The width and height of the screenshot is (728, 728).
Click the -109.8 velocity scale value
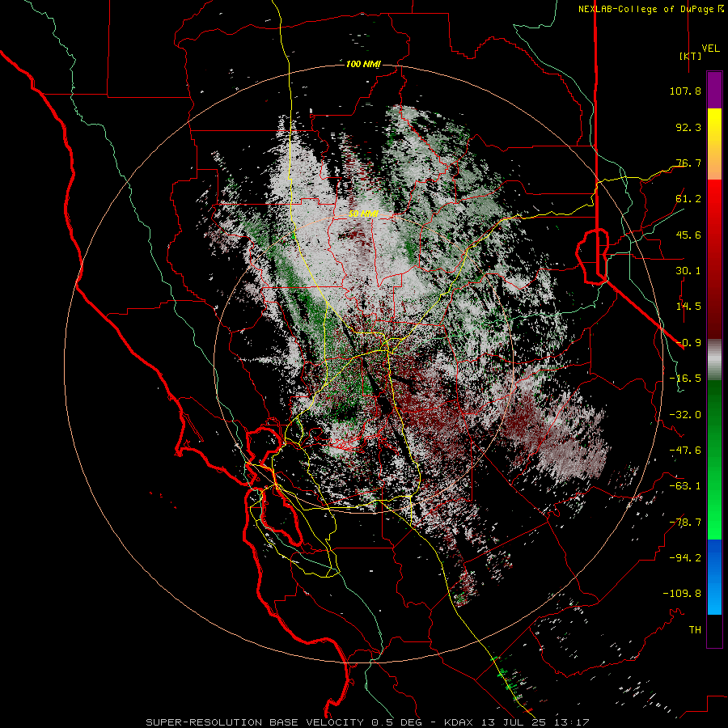[682, 594]
